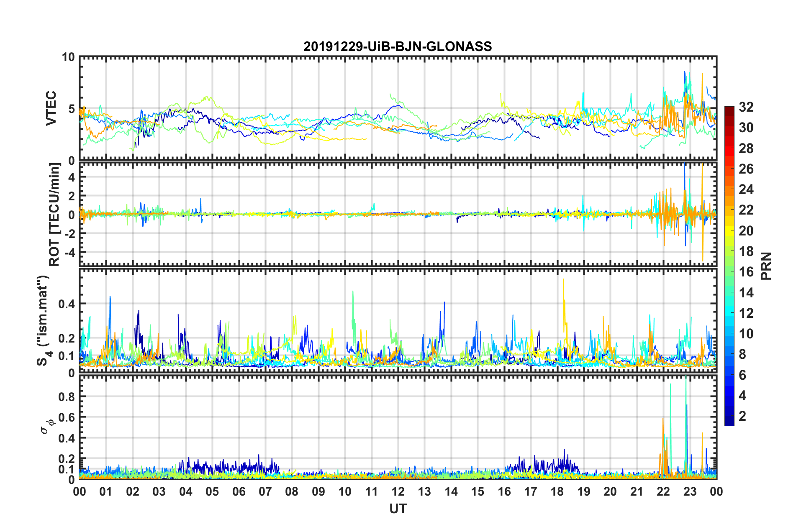Click sigma phi axis tick label 0.8

[67, 396]
